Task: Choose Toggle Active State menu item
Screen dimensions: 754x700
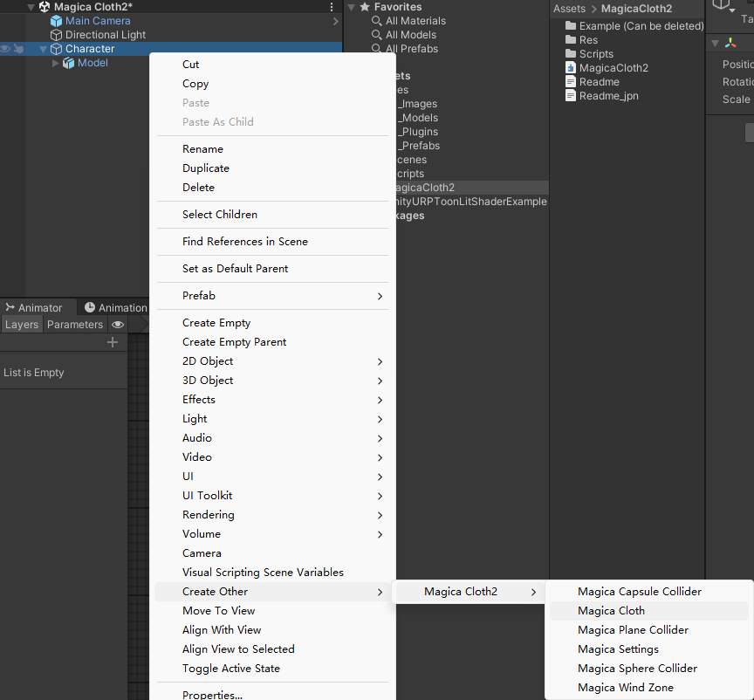Action: (x=272, y=669)
